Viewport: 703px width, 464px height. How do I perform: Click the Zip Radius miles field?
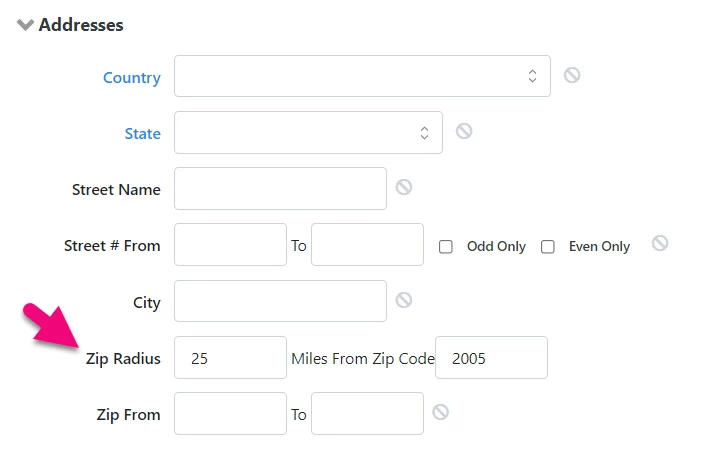(x=230, y=358)
